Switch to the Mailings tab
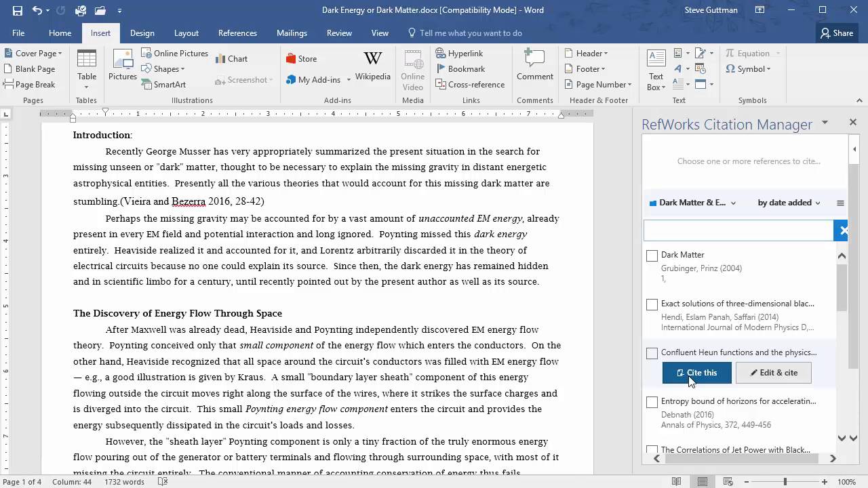The height and width of the screenshot is (488, 868). coord(292,33)
